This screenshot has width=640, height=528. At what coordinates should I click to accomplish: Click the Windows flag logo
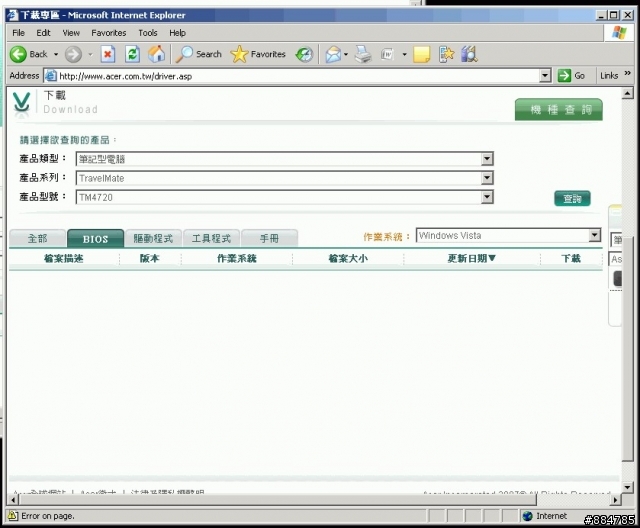pyautogui.click(x=619, y=33)
